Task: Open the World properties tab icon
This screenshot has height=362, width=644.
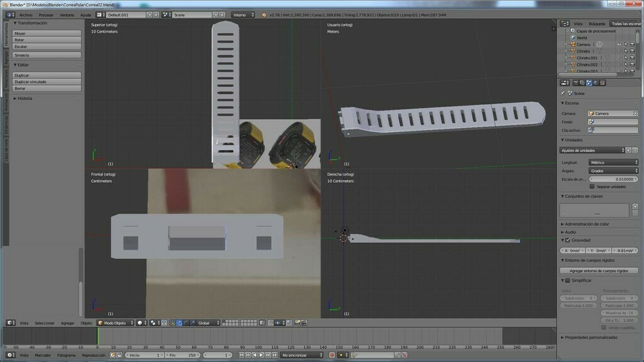Action: click(x=596, y=83)
